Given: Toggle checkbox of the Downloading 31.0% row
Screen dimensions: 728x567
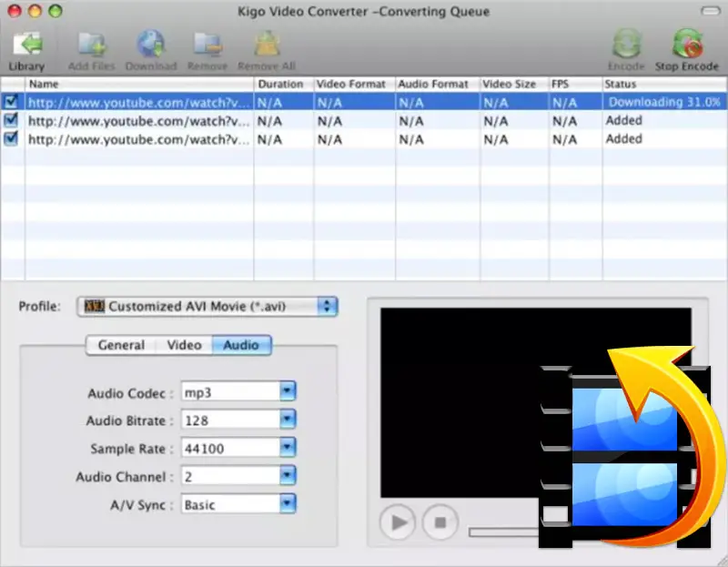Looking at the screenshot, I should pos(11,102).
